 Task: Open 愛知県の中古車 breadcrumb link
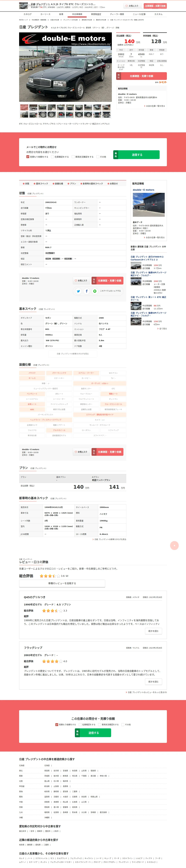[87, 20]
